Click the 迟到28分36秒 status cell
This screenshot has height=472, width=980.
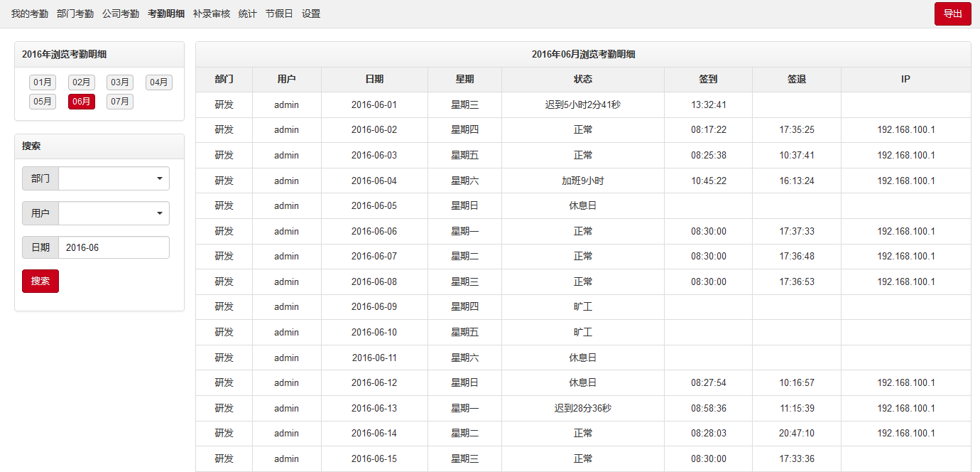[x=582, y=408]
